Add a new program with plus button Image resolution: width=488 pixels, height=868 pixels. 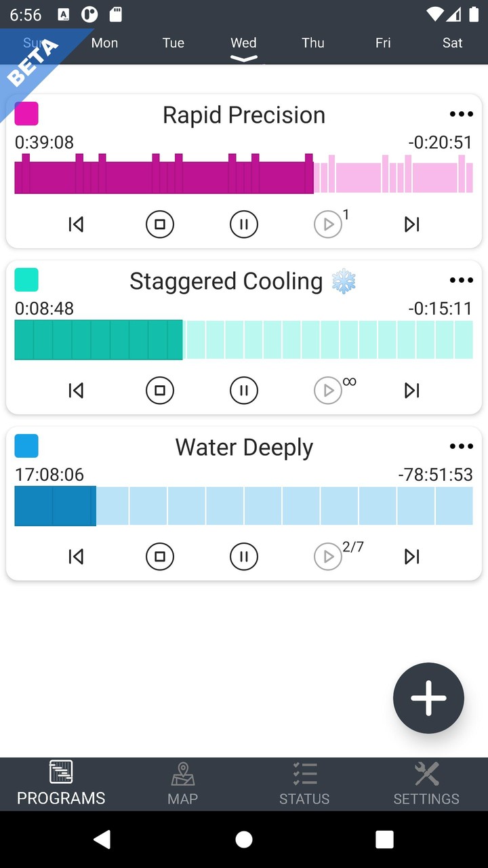(428, 698)
